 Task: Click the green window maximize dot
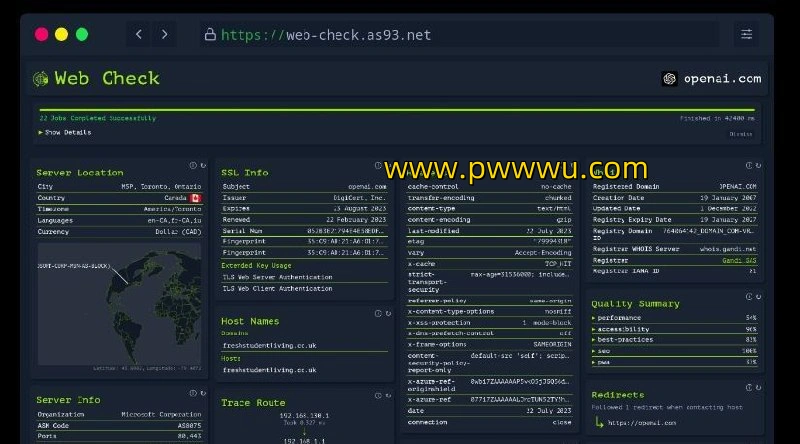pos(82,34)
